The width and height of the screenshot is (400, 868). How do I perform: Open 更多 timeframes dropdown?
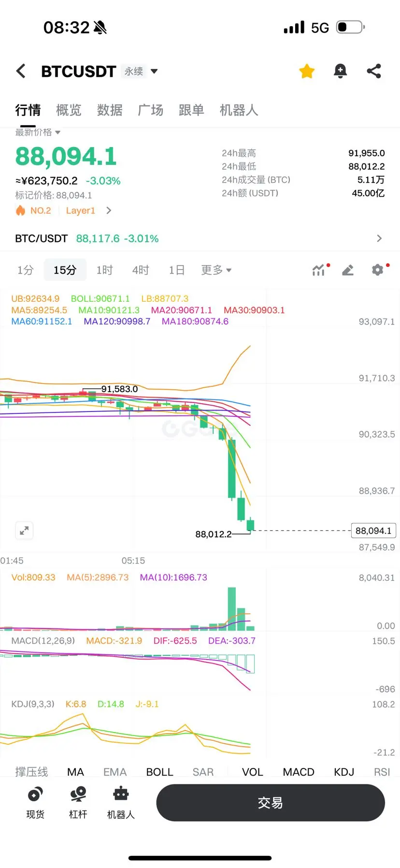[216, 270]
